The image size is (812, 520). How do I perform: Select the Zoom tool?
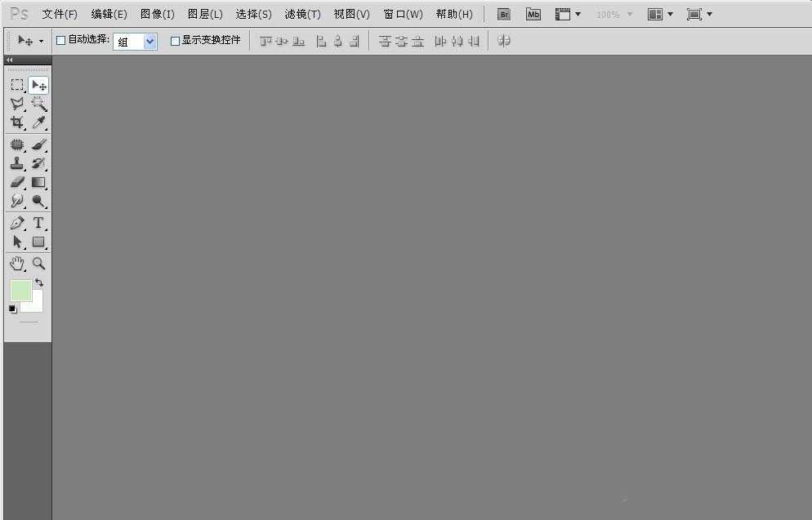point(38,263)
